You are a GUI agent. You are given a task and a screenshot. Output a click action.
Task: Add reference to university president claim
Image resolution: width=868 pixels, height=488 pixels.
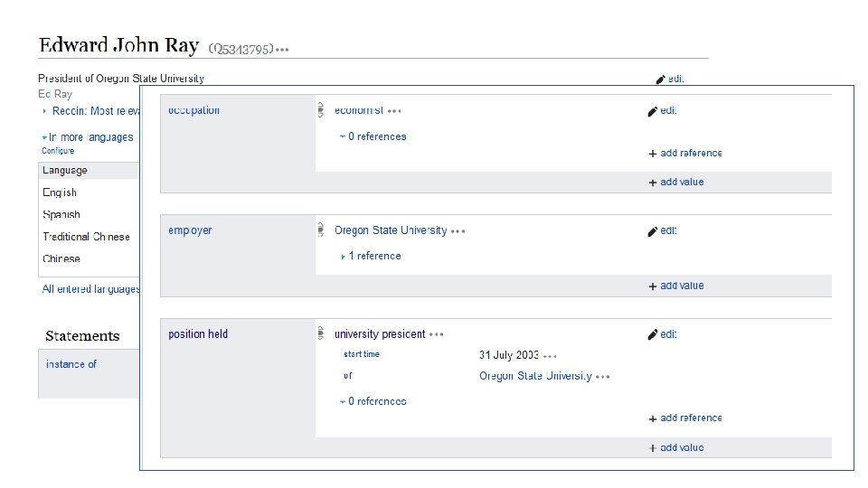[685, 418]
